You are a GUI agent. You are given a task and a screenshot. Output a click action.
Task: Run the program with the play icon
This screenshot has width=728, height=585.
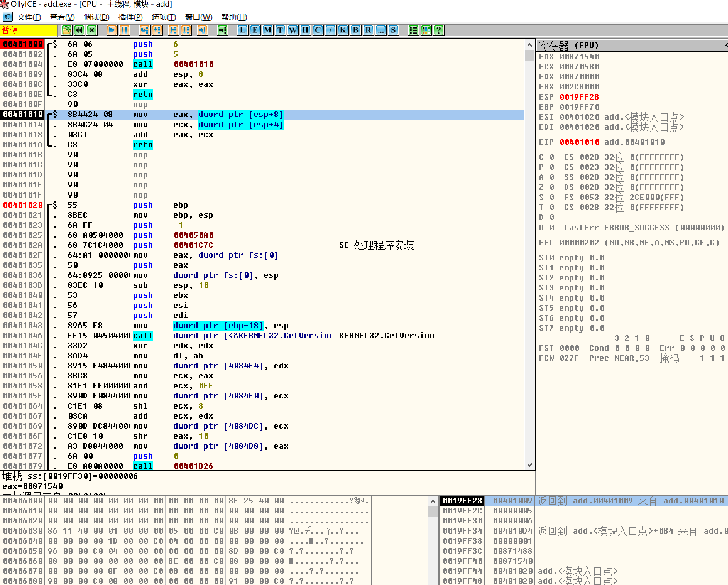112,30
